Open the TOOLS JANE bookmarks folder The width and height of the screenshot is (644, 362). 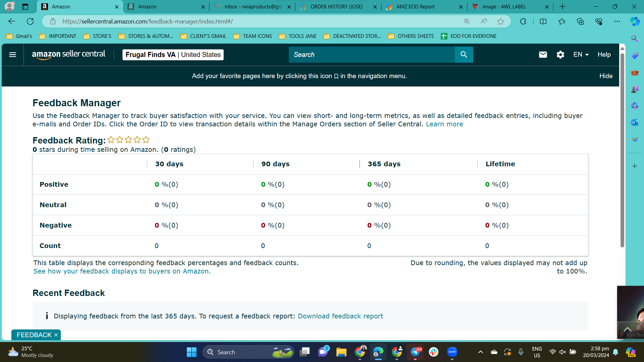[298, 36]
